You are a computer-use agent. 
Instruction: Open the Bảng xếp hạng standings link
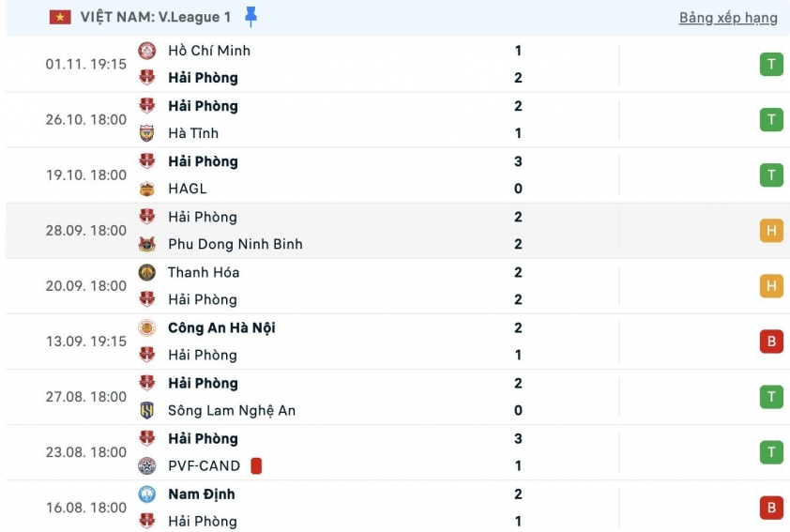click(727, 18)
